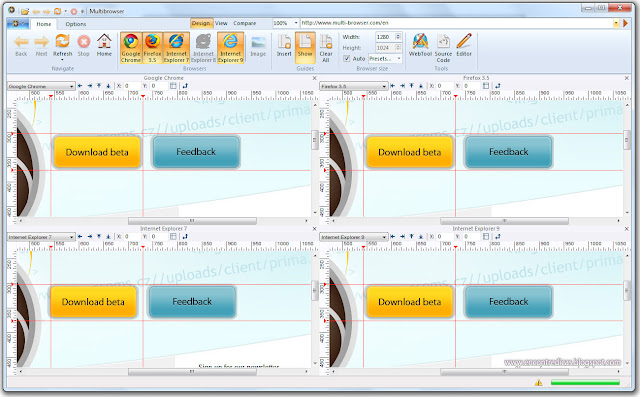Open the Options ribbon tab
This screenshot has height=397, width=640.
point(76,24)
